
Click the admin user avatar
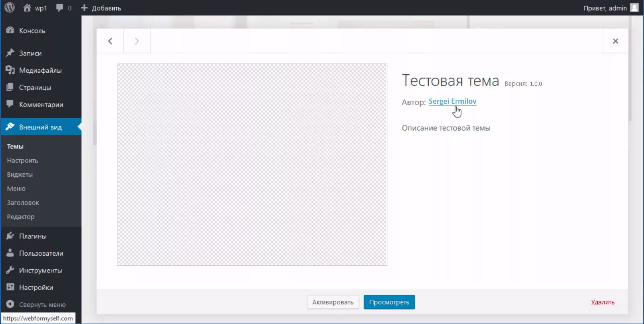(634, 8)
